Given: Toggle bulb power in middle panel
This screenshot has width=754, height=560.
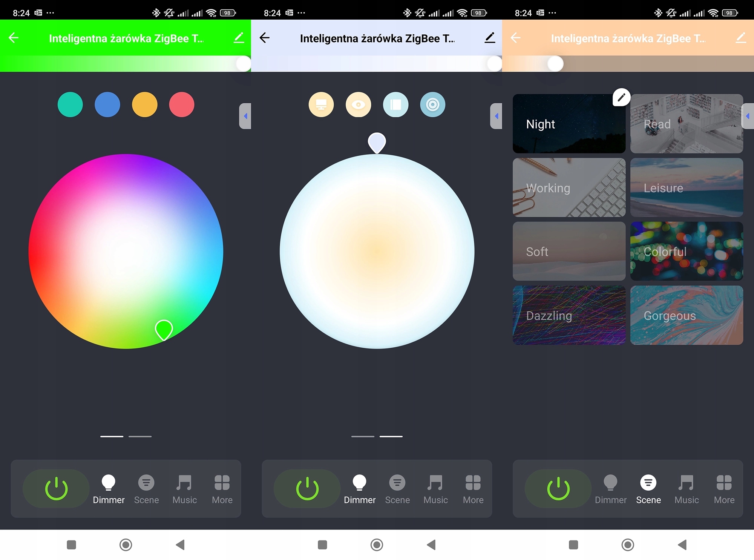Looking at the screenshot, I should [307, 488].
